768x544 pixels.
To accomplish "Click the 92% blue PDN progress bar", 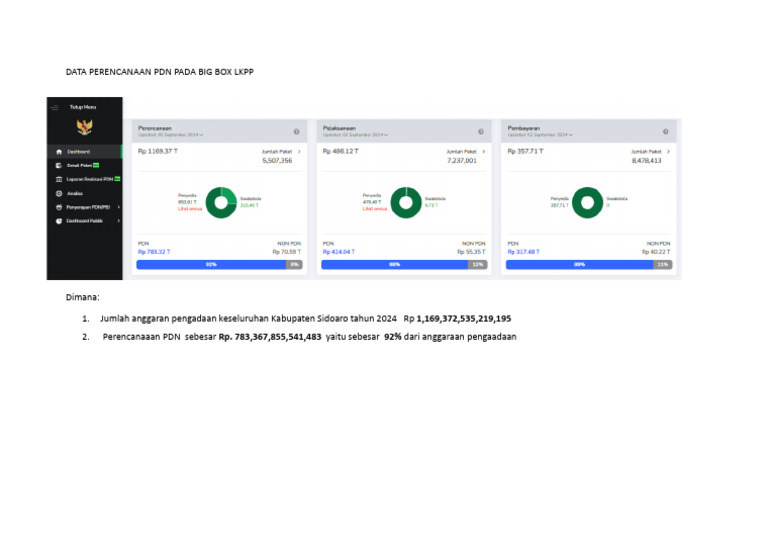I will [211, 265].
